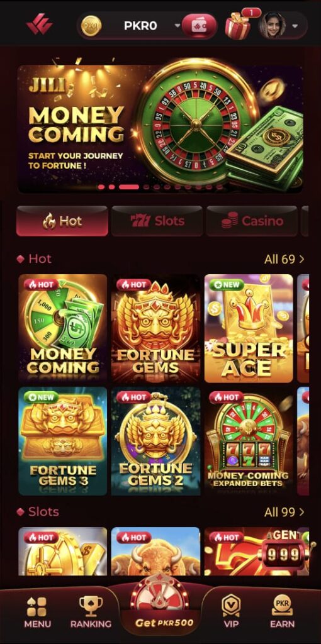Expand the profile avatar dropdown arrow
The width and height of the screenshot is (321, 644).
coord(295,26)
